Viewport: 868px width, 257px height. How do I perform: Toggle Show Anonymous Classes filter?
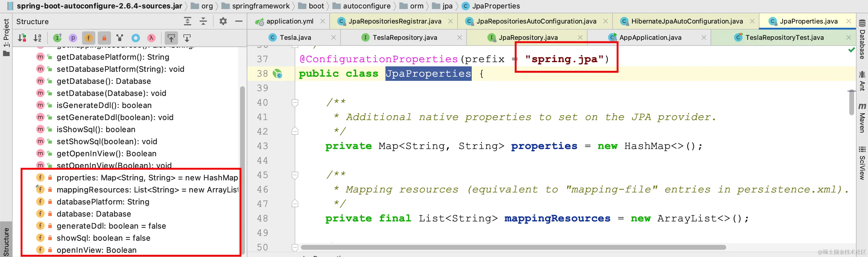(x=136, y=38)
